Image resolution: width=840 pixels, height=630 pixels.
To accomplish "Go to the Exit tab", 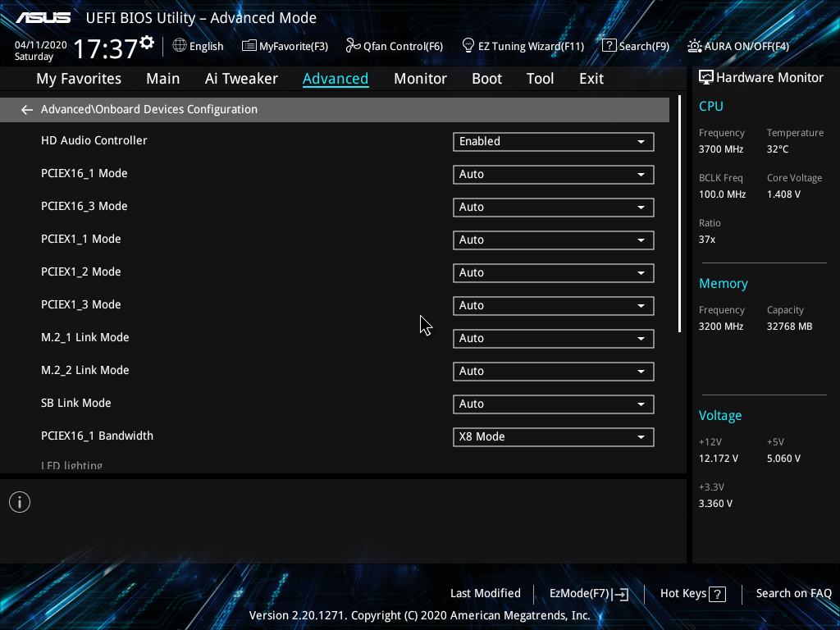I will click(x=591, y=79).
